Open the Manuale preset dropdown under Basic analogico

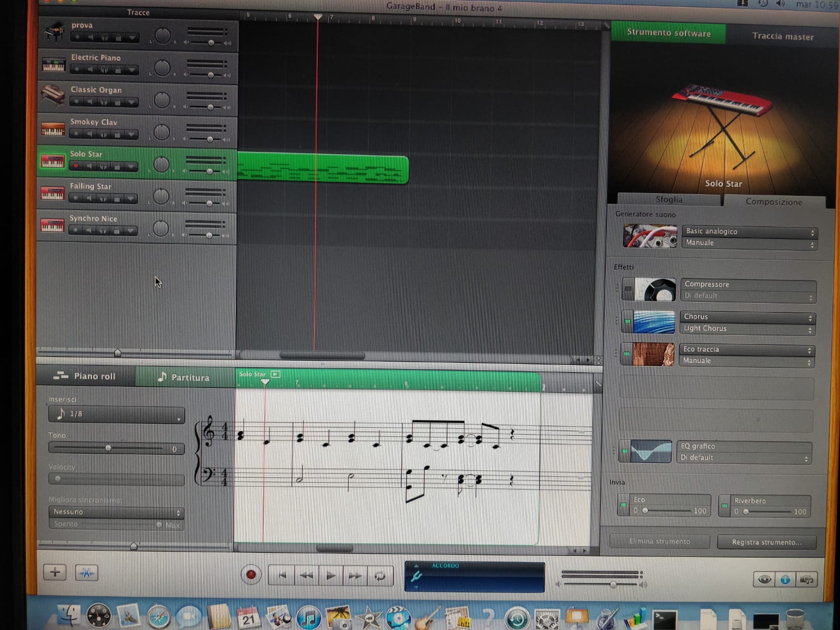click(749, 243)
